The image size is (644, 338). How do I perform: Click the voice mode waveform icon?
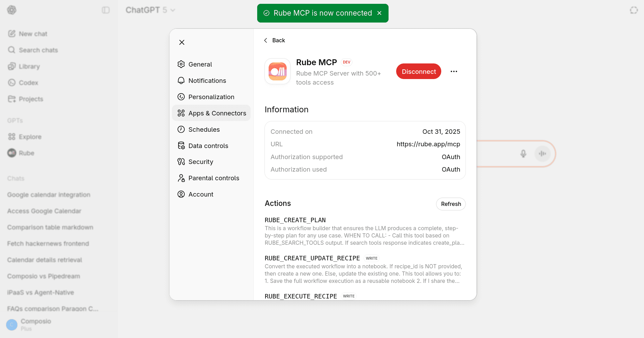(x=542, y=154)
